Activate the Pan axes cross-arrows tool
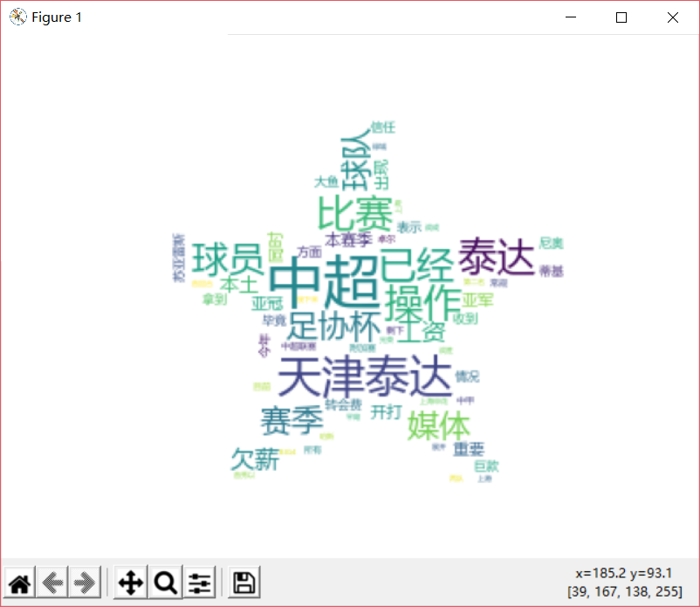 (x=130, y=583)
